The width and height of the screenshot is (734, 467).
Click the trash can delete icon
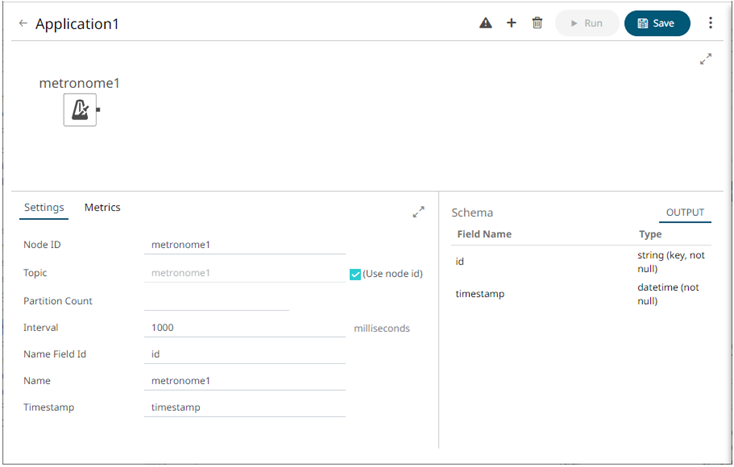(x=537, y=23)
